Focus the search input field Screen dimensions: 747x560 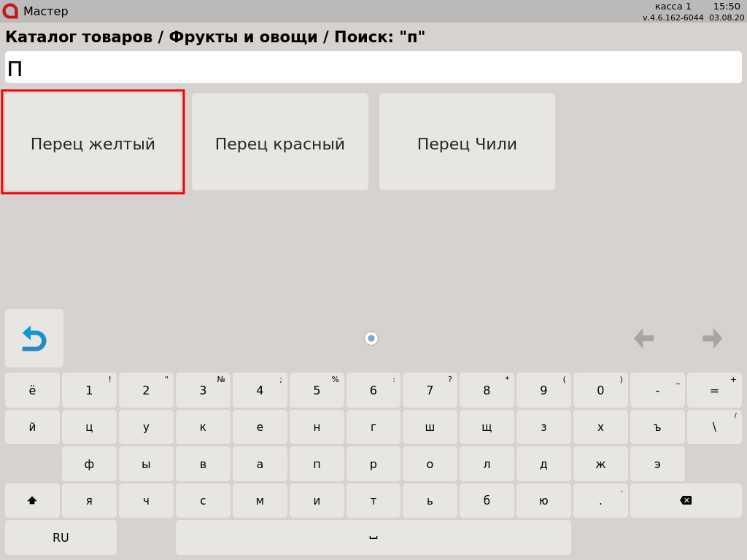click(x=373, y=67)
